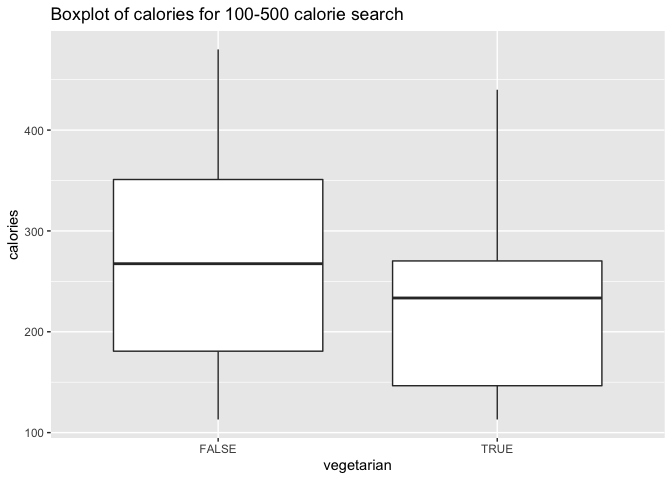The image size is (672, 480).
Task: Click inside the TRUE box upper half
Action: [x=497, y=279]
